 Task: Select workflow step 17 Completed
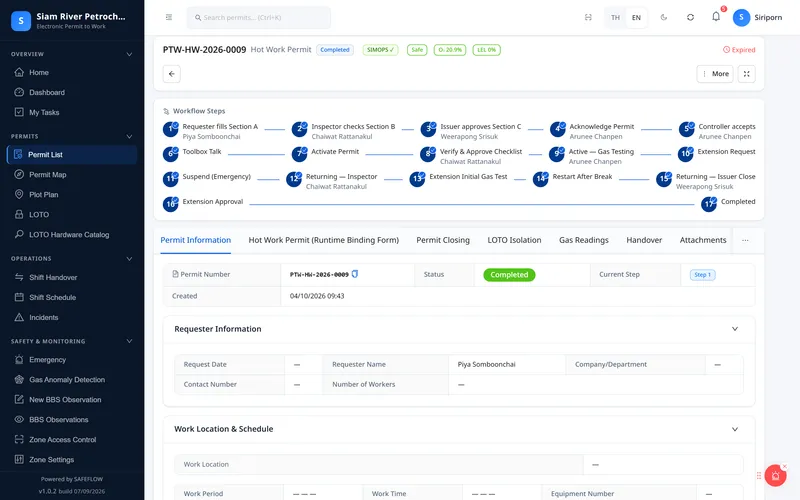(728, 204)
